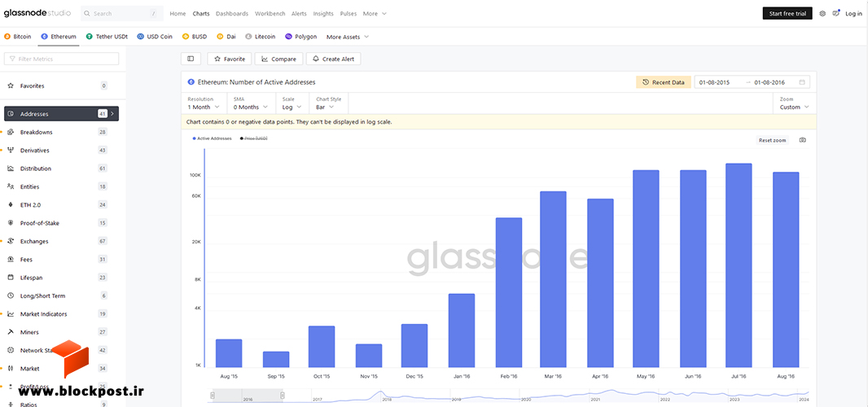This screenshot has height=407, width=868.
Task: Click the Recent Data button
Action: 663,82
